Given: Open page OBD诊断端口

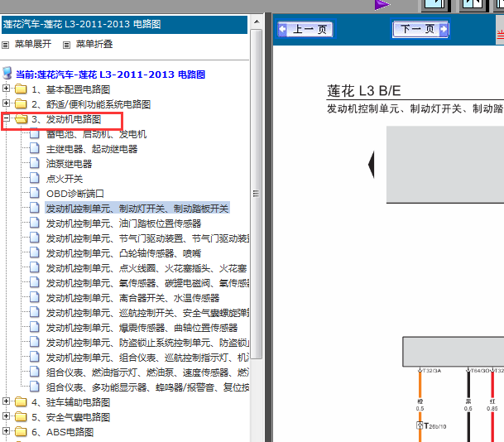Looking at the screenshot, I should tap(74, 194).
